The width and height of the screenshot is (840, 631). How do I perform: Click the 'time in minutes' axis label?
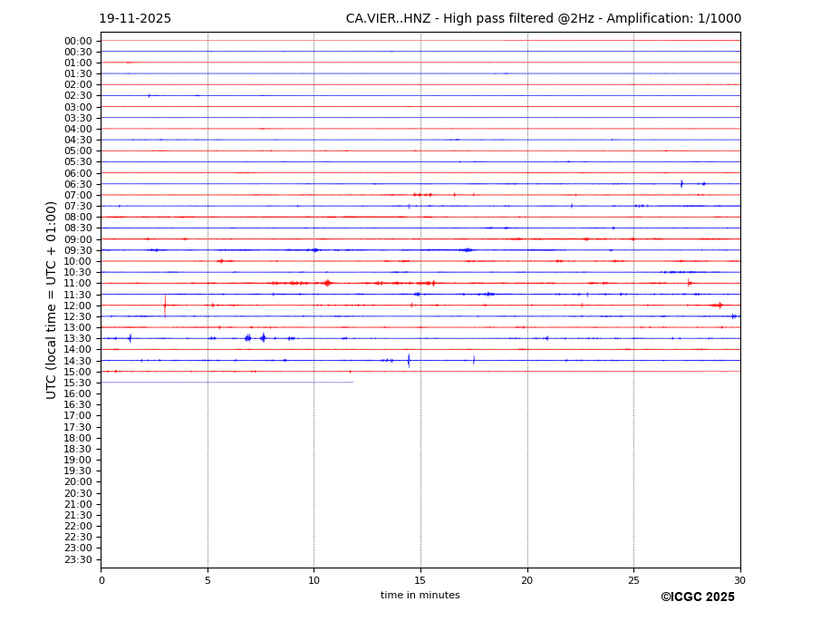pyautogui.click(x=420, y=595)
